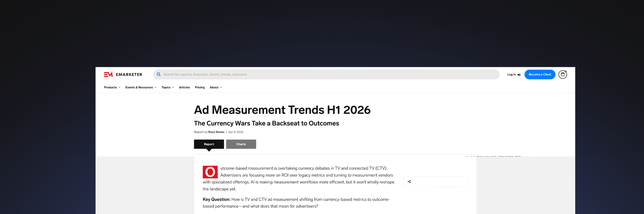Click the share icon beside the article

409,182
